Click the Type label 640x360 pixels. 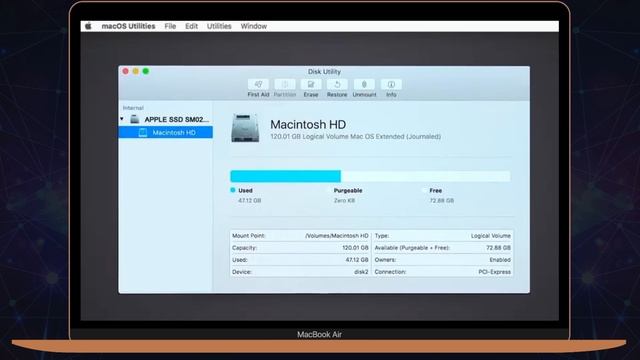click(382, 236)
